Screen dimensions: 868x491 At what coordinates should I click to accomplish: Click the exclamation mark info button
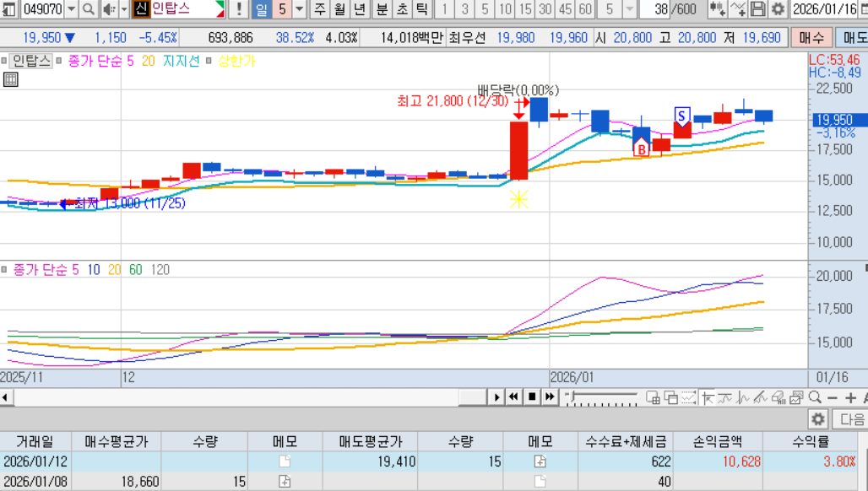click(x=239, y=8)
